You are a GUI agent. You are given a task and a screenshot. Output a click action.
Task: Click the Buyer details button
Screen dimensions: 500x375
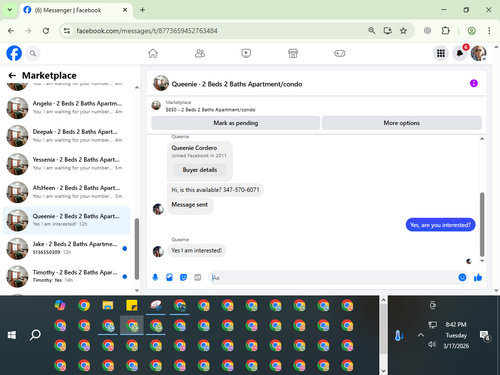(x=200, y=170)
